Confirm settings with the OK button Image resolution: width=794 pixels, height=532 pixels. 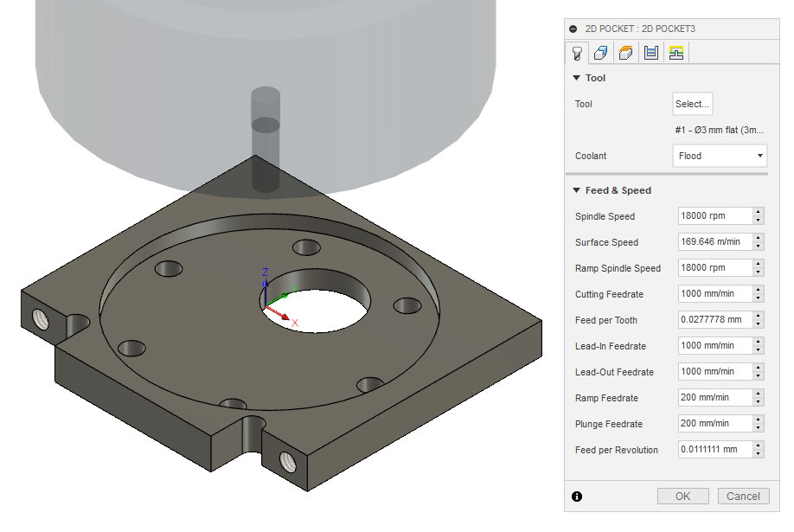682,496
